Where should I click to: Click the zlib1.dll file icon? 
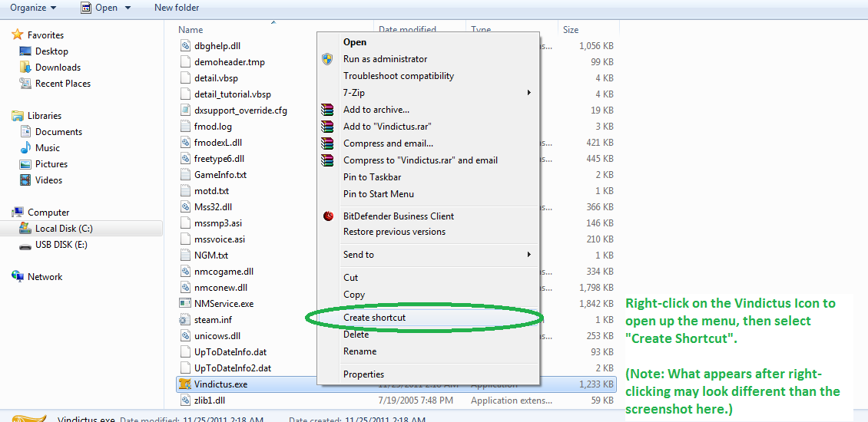(x=185, y=400)
